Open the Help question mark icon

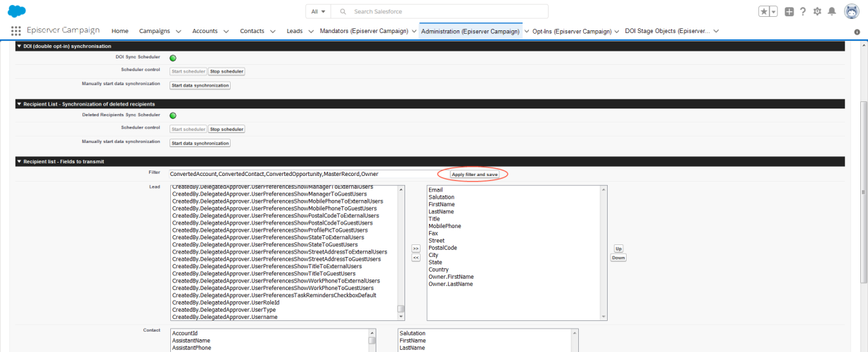point(803,11)
